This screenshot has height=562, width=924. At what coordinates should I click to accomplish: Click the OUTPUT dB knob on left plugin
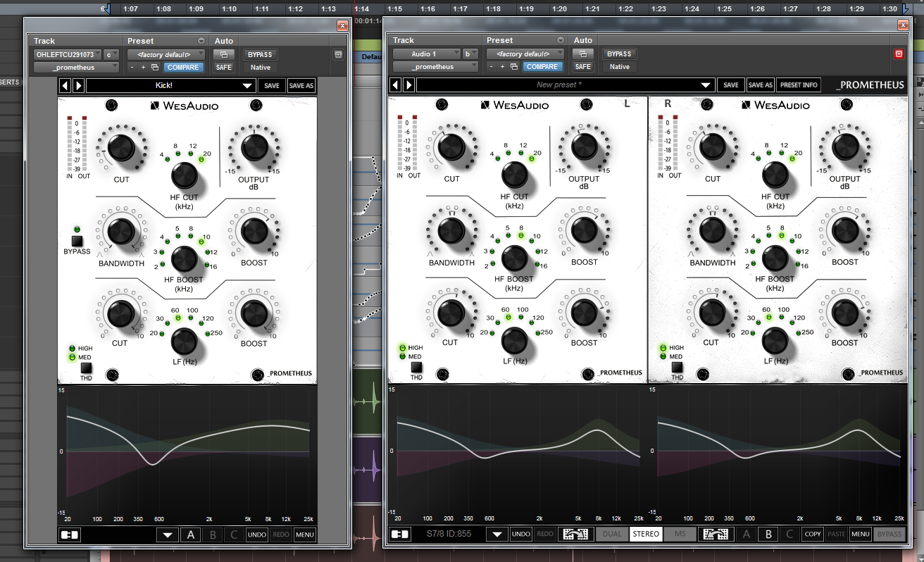click(x=254, y=147)
